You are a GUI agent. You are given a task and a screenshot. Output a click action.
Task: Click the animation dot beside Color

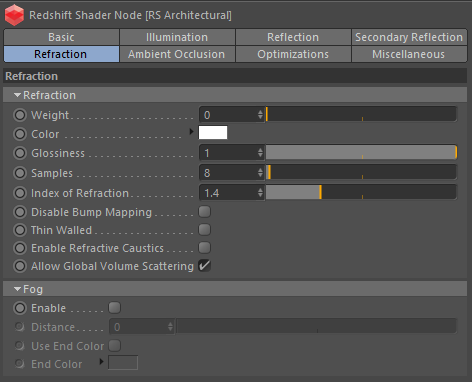click(x=20, y=134)
